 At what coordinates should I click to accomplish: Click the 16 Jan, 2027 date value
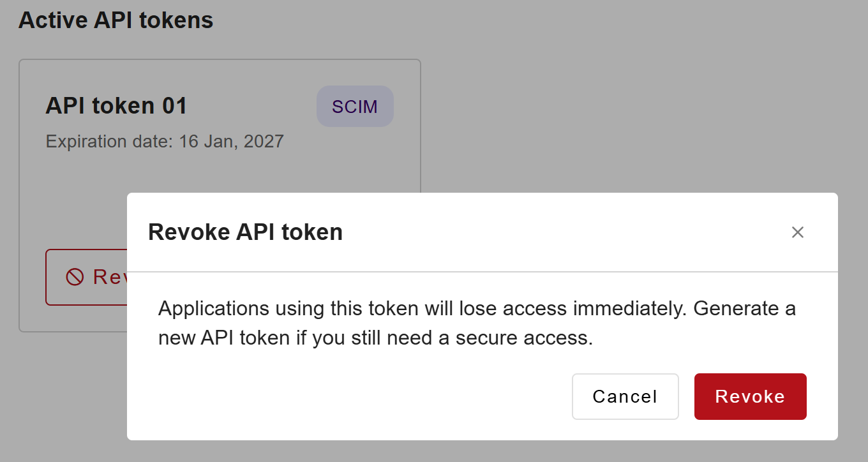pyautogui.click(x=231, y=141)
